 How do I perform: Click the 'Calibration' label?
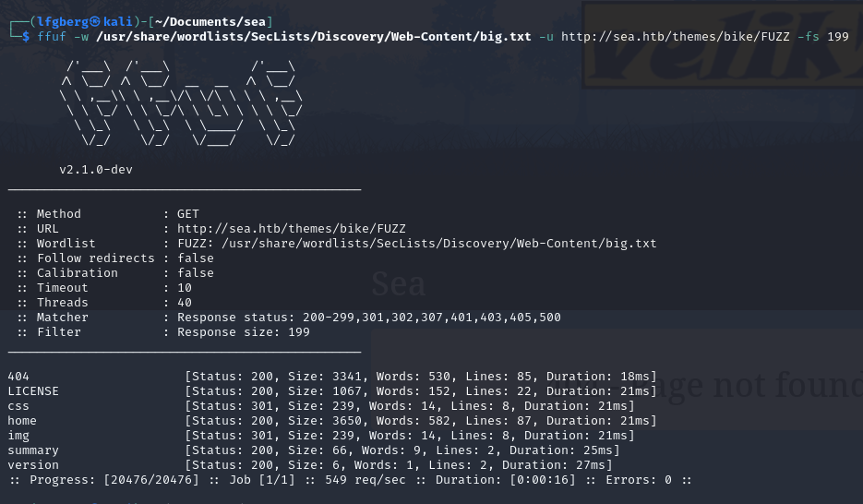click(x=77, y=273)
